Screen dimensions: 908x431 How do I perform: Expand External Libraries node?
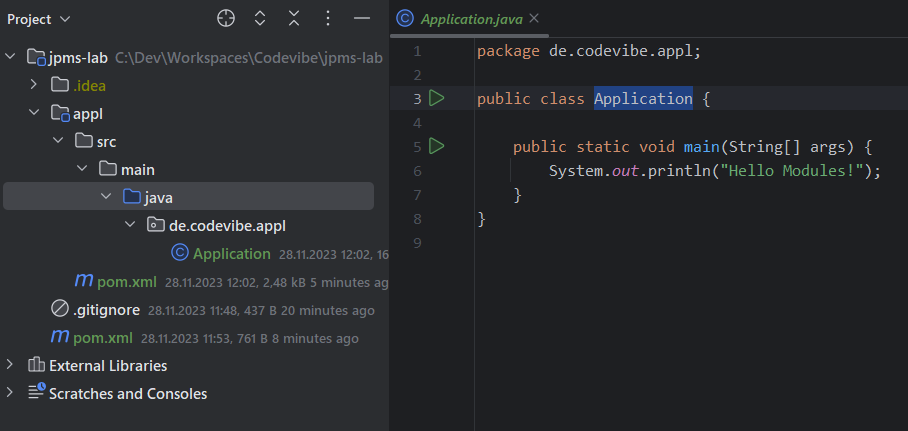coord(10,365)
